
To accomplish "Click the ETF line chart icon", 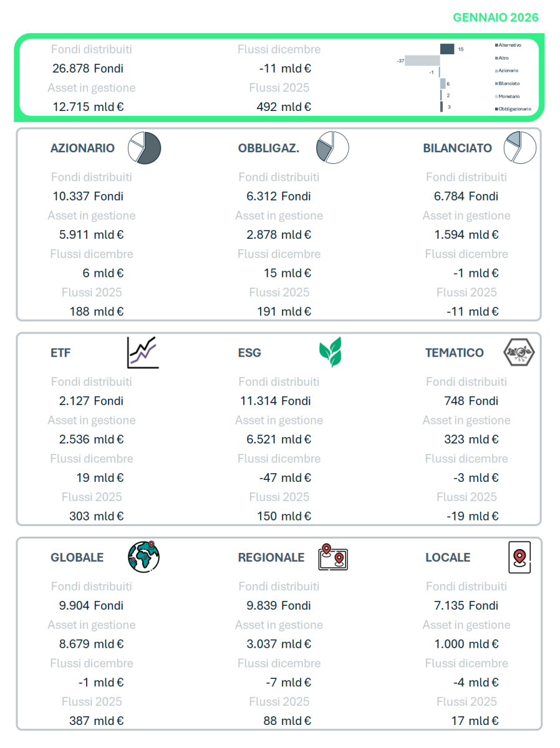I will tap(143, 353).
